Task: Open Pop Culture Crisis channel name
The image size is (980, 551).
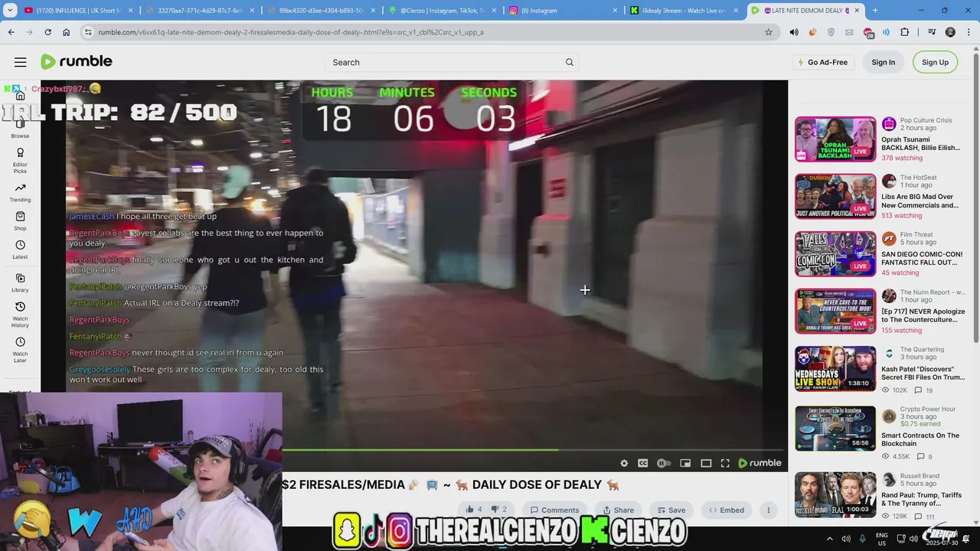Action: tap(926, 120)
